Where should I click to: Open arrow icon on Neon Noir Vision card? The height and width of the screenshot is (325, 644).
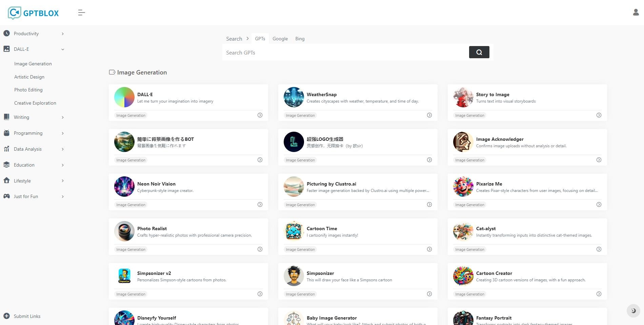pos(260,204)
